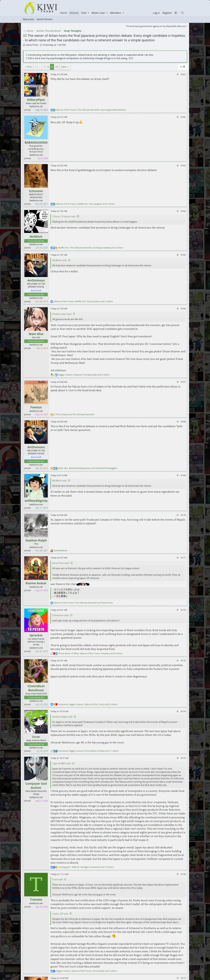210x980 pixels.
Task: Click share icon on post #167
Action: pyautogui.click(x=177, y=382)
